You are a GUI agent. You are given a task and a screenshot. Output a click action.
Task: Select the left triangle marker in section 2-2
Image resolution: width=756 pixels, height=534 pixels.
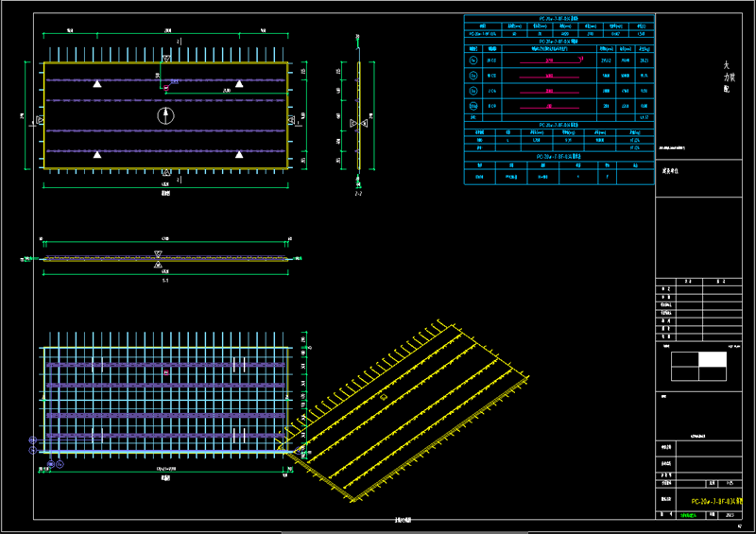tap(353, 124)
